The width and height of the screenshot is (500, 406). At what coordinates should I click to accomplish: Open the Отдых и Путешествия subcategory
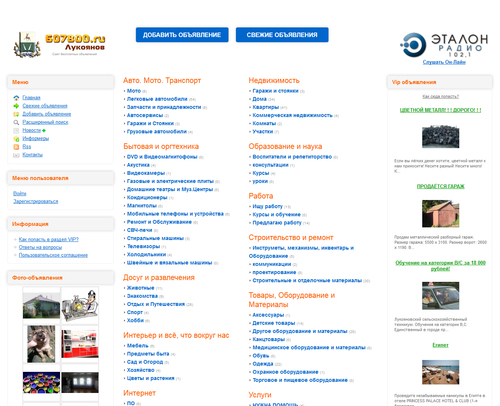pos(156,304)
